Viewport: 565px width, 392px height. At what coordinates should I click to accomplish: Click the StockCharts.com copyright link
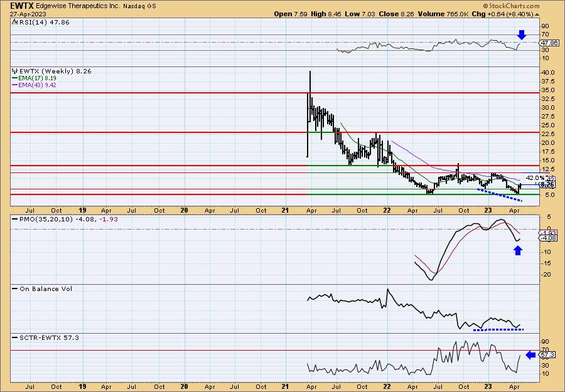point(511,6)
